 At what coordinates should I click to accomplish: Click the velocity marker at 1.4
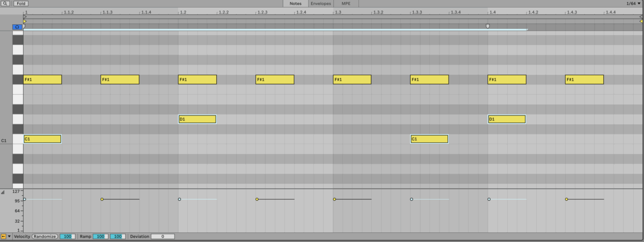[x=489, y=200]
